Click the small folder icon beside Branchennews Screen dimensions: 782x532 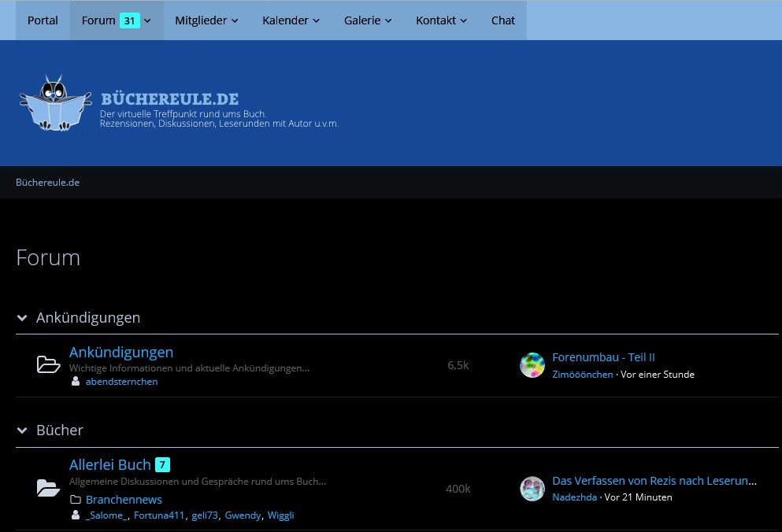click(76, 500)
